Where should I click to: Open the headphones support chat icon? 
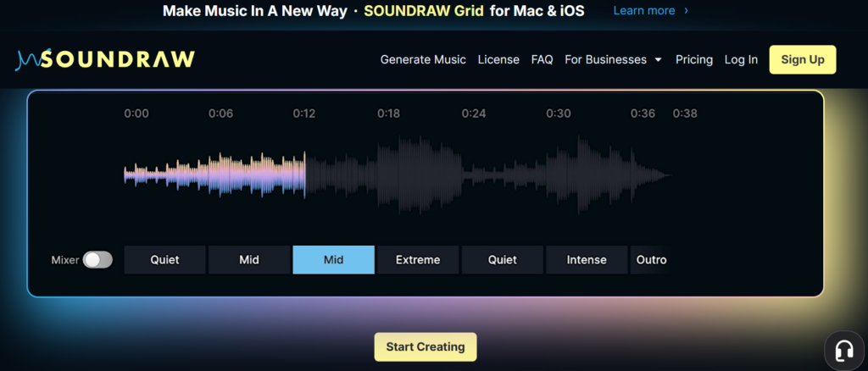(844, 351)
